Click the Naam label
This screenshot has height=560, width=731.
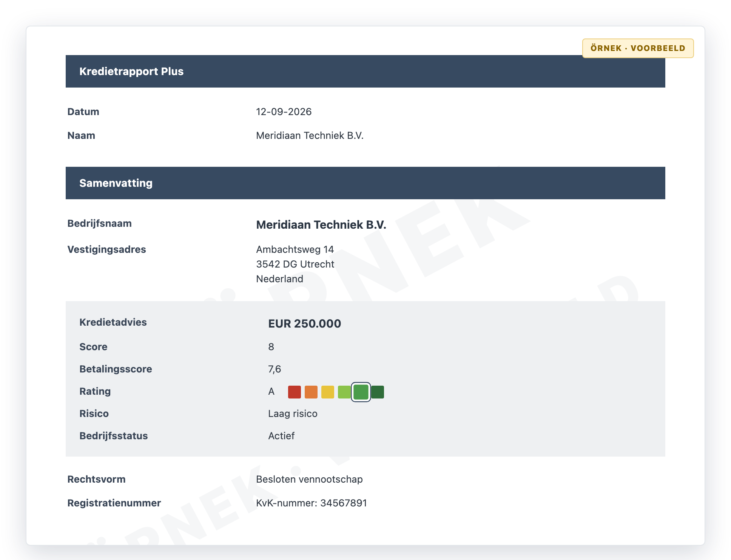(81, 135)
